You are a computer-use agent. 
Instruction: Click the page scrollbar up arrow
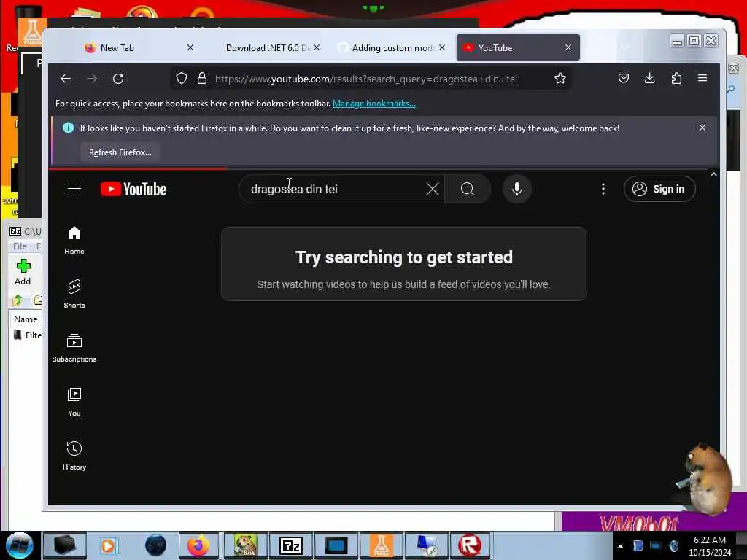point(713,175)
